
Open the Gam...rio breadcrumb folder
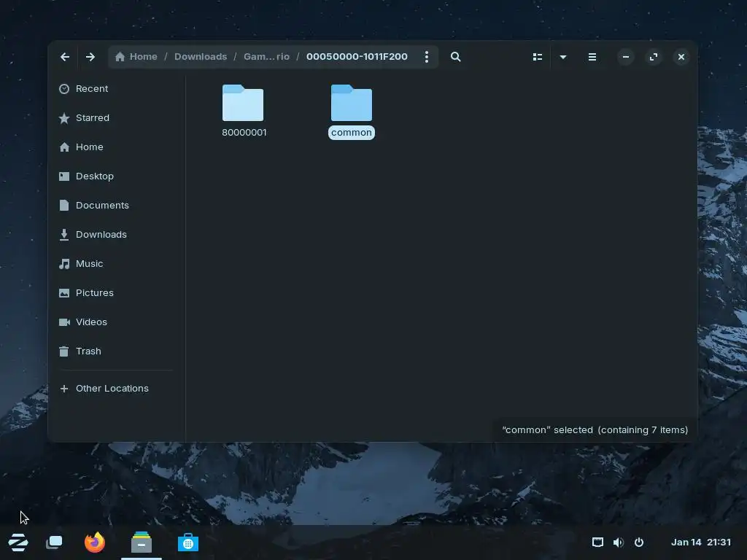(x=266, y=57)
